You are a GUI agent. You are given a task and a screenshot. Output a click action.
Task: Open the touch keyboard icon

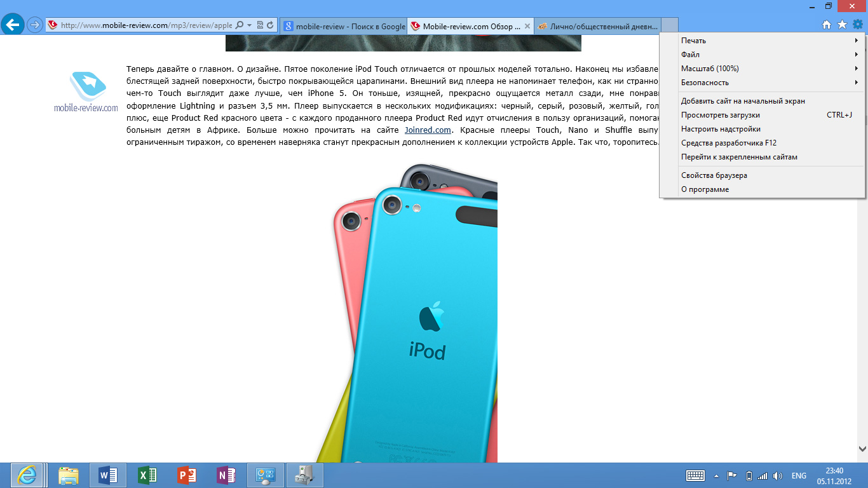695,475
